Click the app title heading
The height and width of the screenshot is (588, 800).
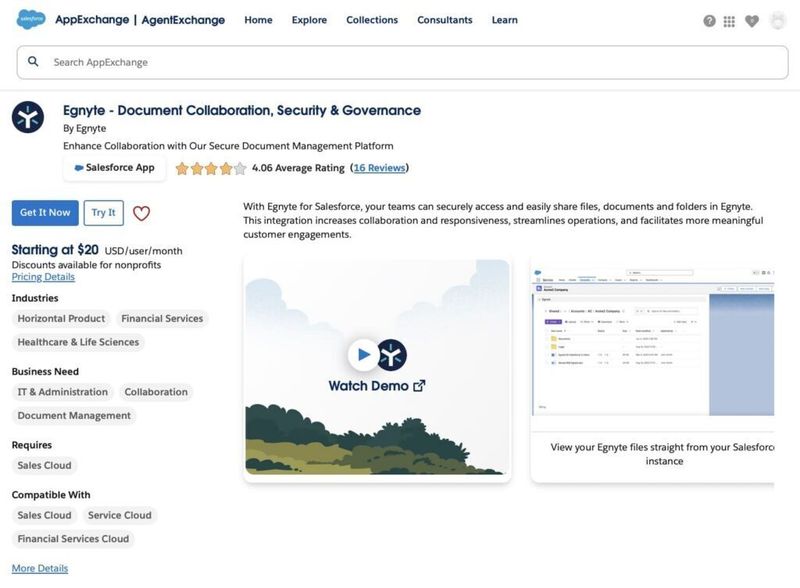coord(242,110)
